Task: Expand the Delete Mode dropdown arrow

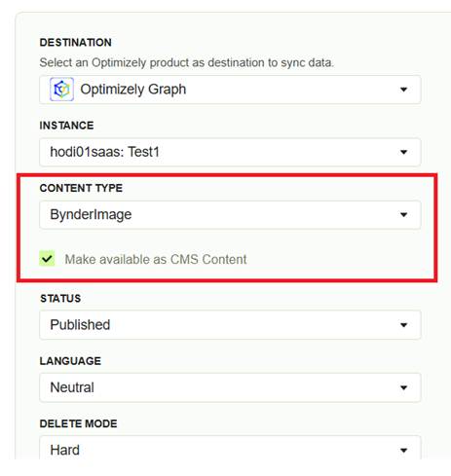Action: click(403, 450)
